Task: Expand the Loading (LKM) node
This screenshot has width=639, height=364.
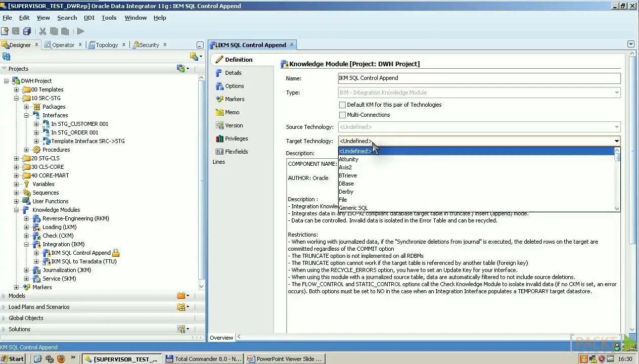Action: pos(26,227)
